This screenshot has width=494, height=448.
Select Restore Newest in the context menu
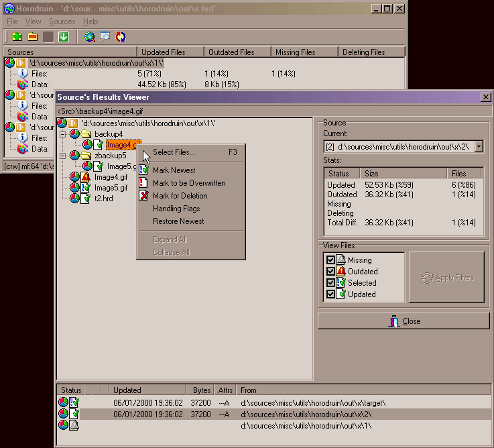pos(178,221)
